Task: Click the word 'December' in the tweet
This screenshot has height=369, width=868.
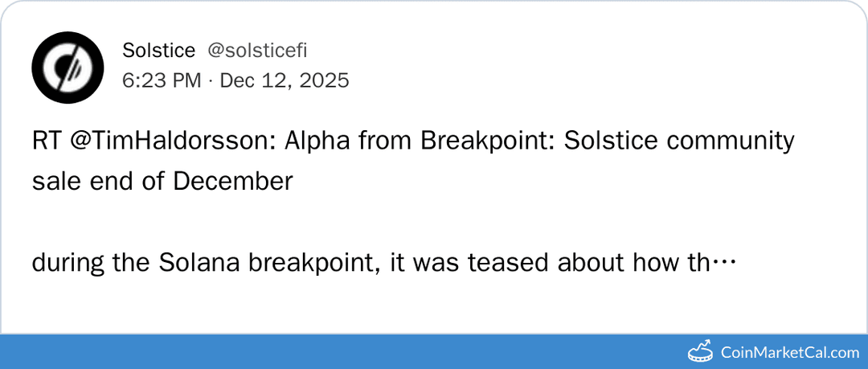Action: (x=233, y=181)
